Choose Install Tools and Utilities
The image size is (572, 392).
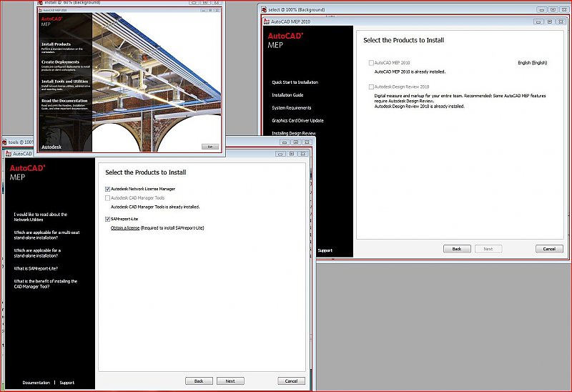pos(64,82)
